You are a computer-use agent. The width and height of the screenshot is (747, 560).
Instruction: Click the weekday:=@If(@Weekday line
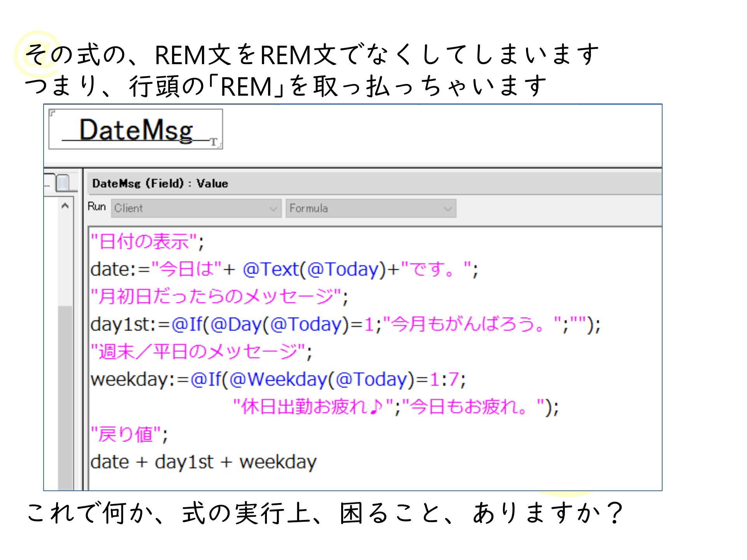point(278,379)
